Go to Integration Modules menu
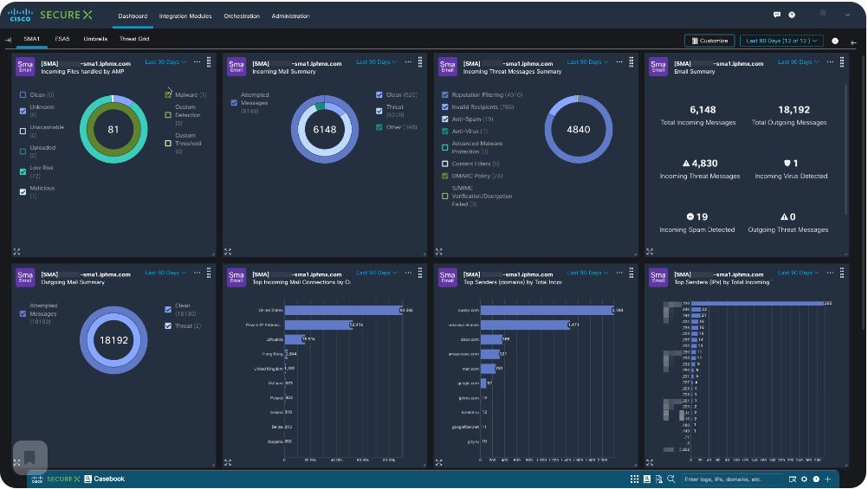The width and height of the screenshot is (868, 489). 185,16
